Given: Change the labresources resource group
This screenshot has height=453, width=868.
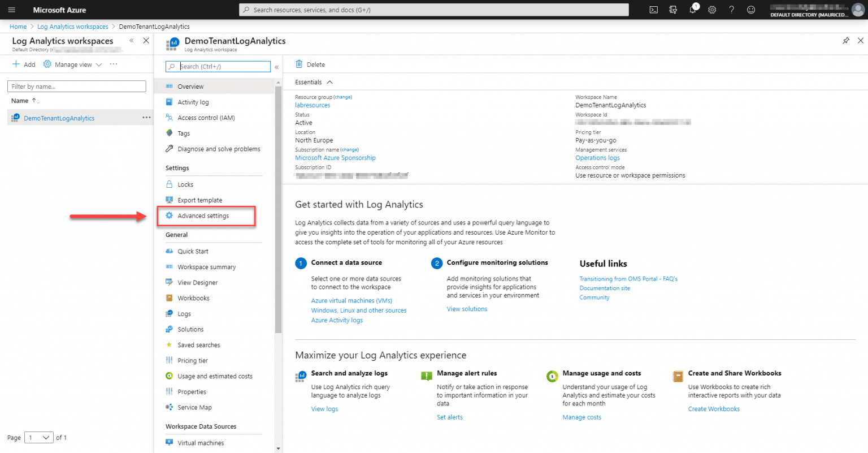Looking at the screenshot, I should [342, 97].
